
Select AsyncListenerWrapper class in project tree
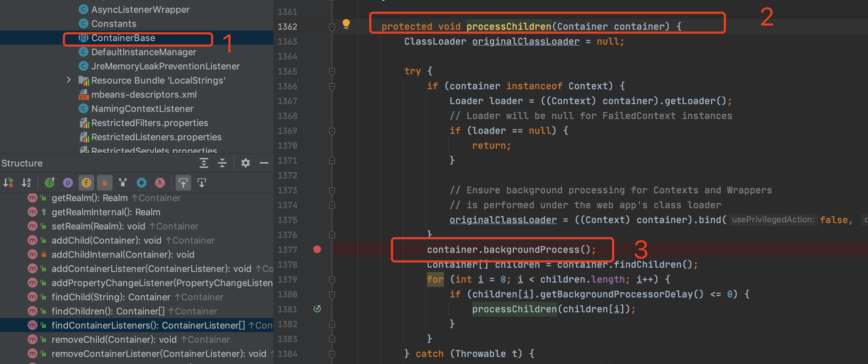pyautogui.click(x=137, y=10)
